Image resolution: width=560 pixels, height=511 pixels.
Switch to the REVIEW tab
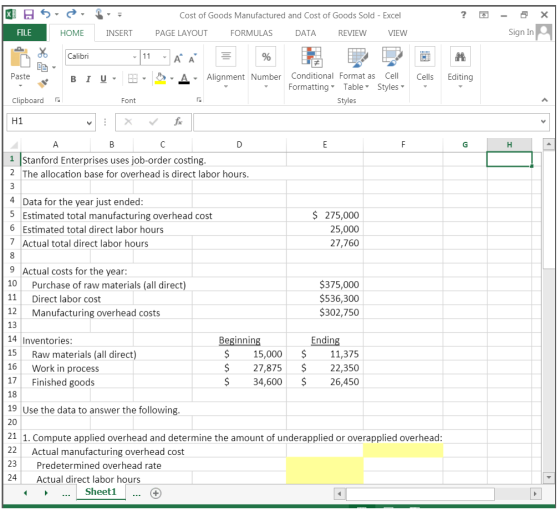coord(352,33)
